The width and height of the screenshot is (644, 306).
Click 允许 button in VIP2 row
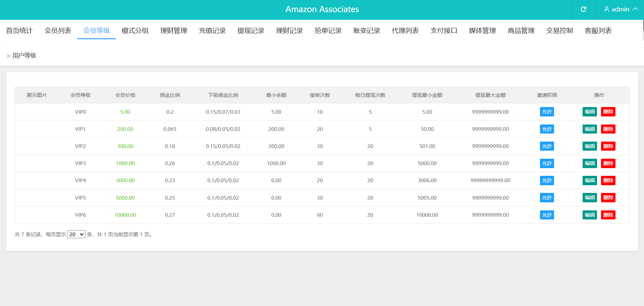pyautogui.click(x=547, y=146)
